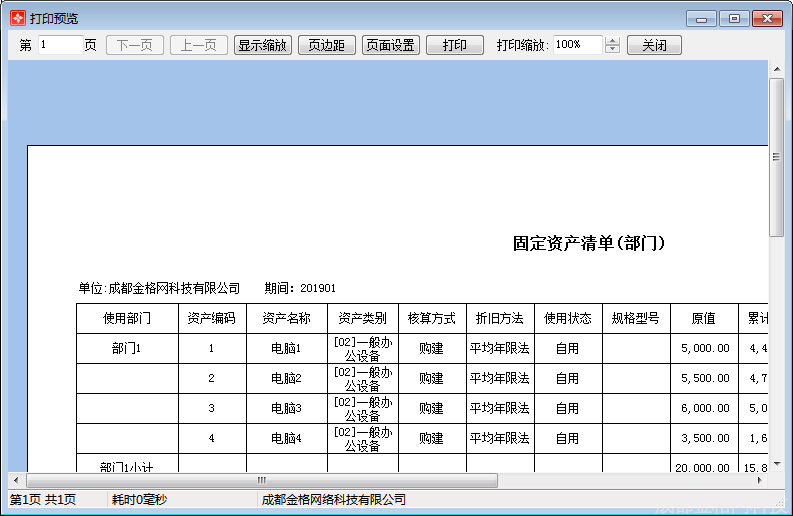
Task: Decrease print zoom with down stepper arrow
Action: tap(613, 50)
